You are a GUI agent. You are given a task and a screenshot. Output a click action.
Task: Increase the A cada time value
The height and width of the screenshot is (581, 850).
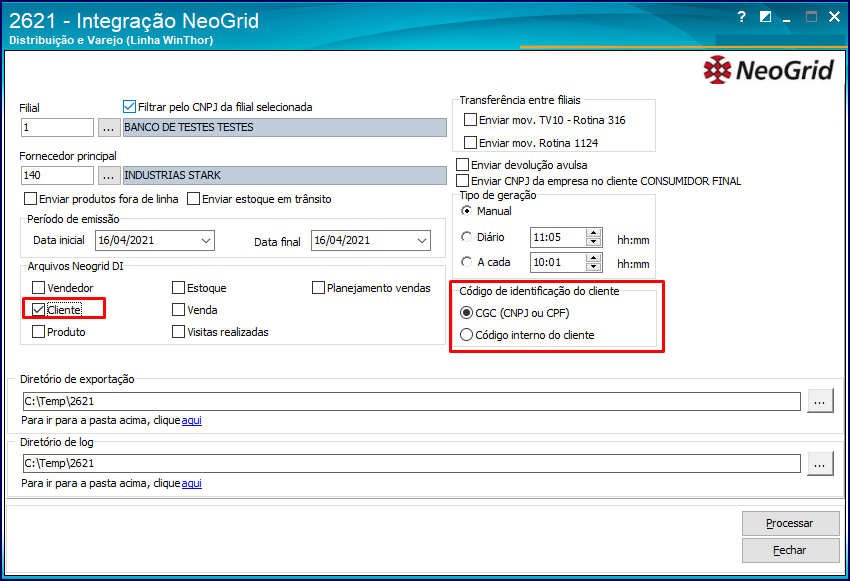[x=594, y=258]
